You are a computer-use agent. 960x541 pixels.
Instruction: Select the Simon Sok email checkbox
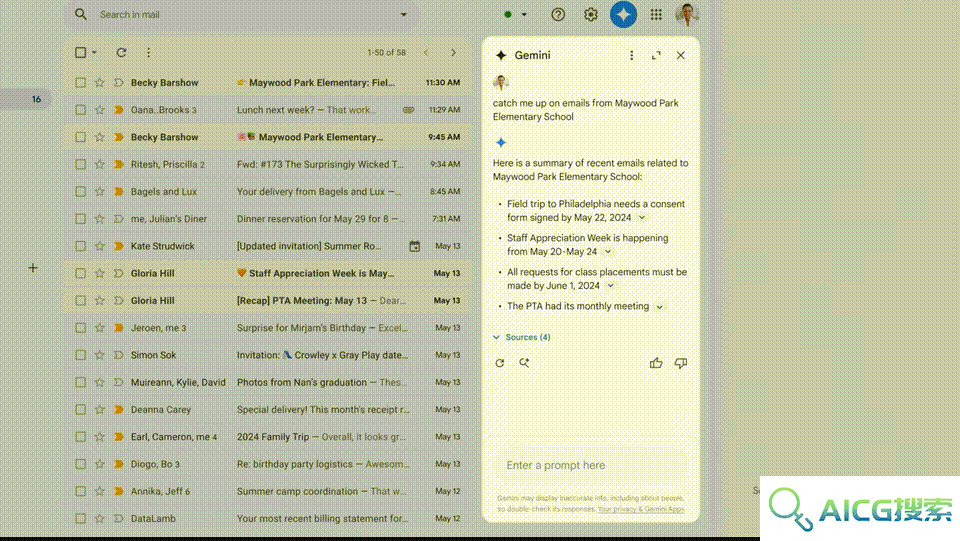(80, 355)
